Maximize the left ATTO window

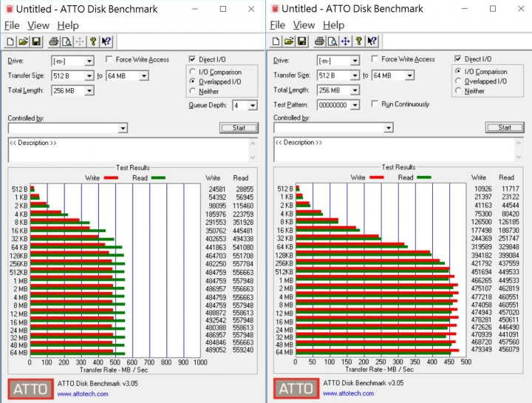(x=223, y=9)
